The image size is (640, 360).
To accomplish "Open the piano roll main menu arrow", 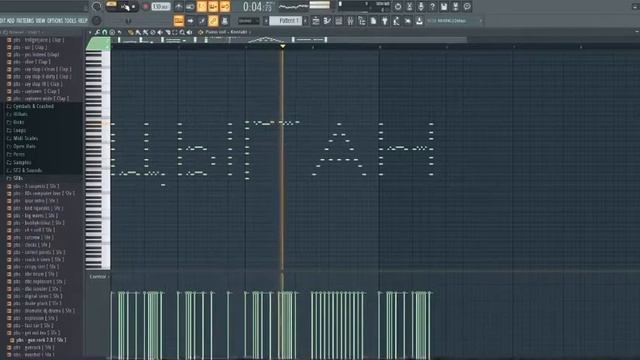I will (90, 32).
